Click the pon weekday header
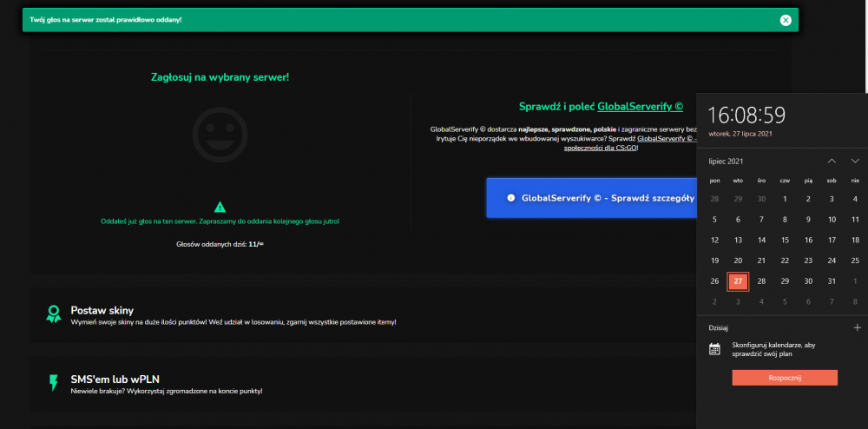Image resolution: width=868 pixels, height=429 pixels. click(x=714, y=181)
